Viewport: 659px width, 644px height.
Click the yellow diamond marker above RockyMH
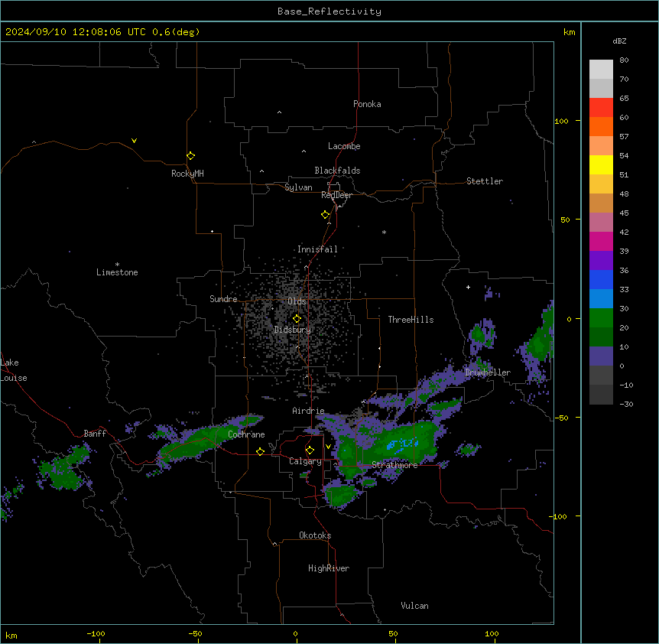[190, 156]
